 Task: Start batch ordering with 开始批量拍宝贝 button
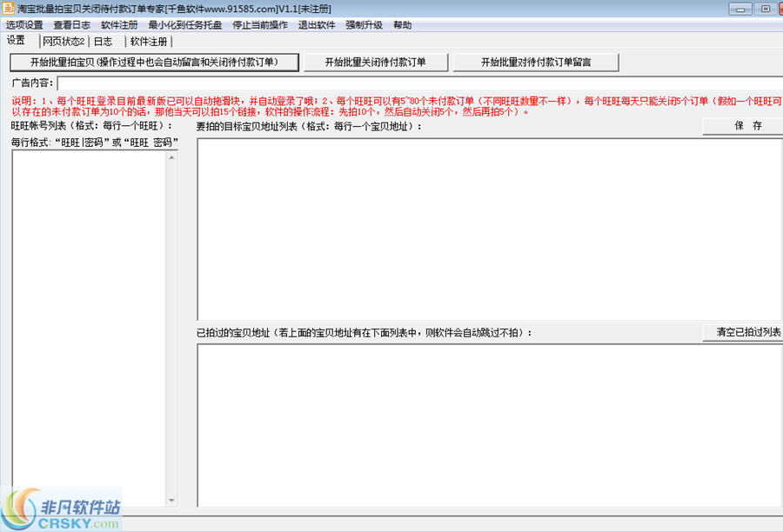(154, 63)
